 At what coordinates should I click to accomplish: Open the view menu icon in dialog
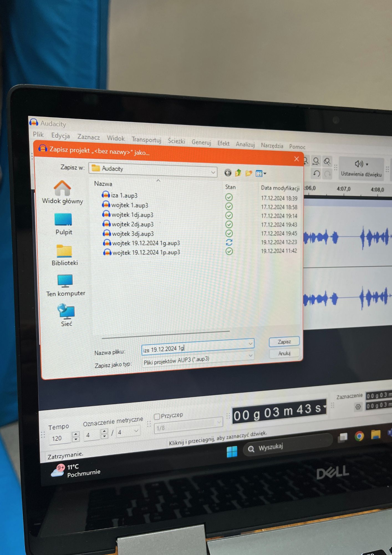point(261,174)
